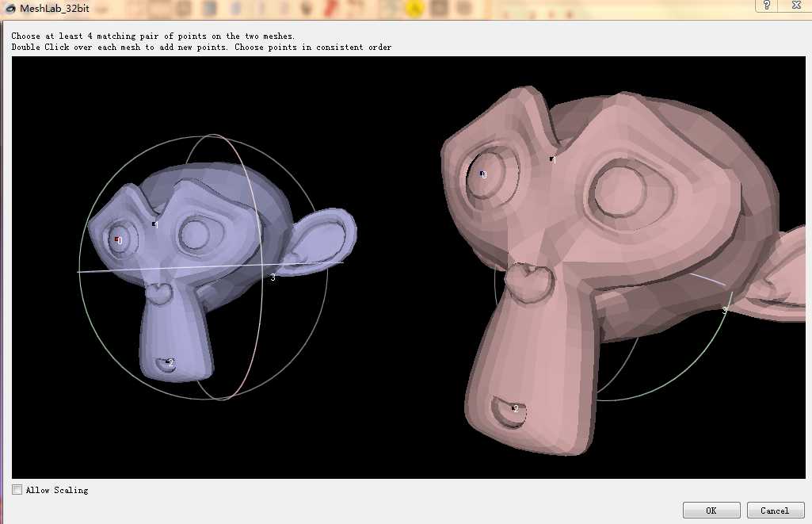Close the MeshLab_32bit dialog window

pos(796,6)
